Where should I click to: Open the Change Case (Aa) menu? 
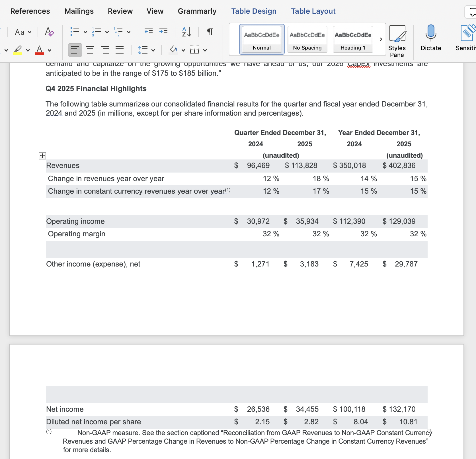click(x=23, y=32)
